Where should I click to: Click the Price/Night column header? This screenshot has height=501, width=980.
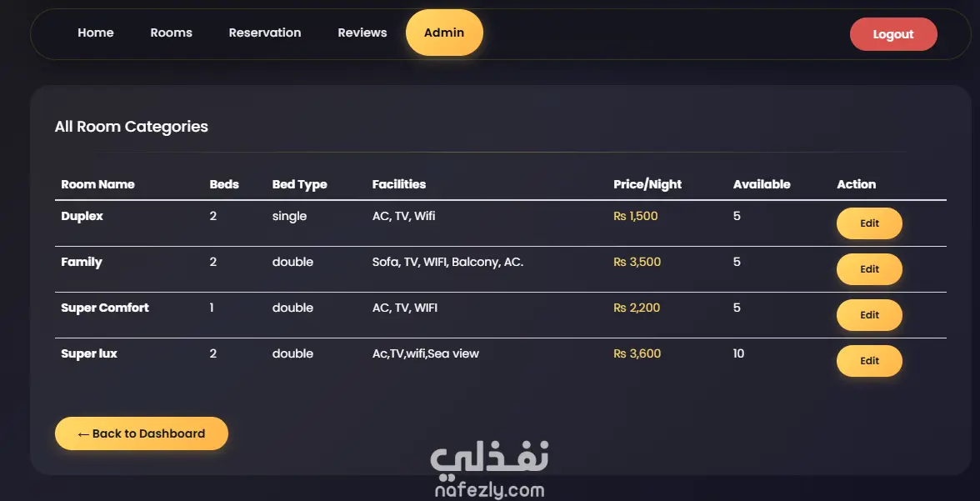click(647, 184)
